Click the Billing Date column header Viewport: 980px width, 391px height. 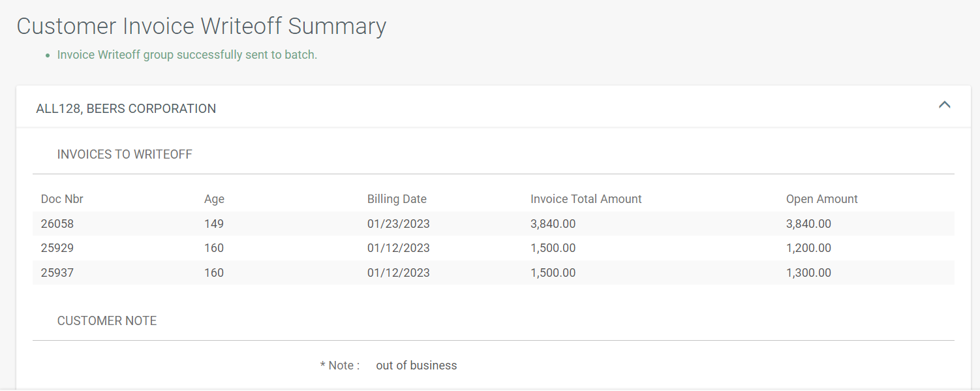[x=397, y=199]
